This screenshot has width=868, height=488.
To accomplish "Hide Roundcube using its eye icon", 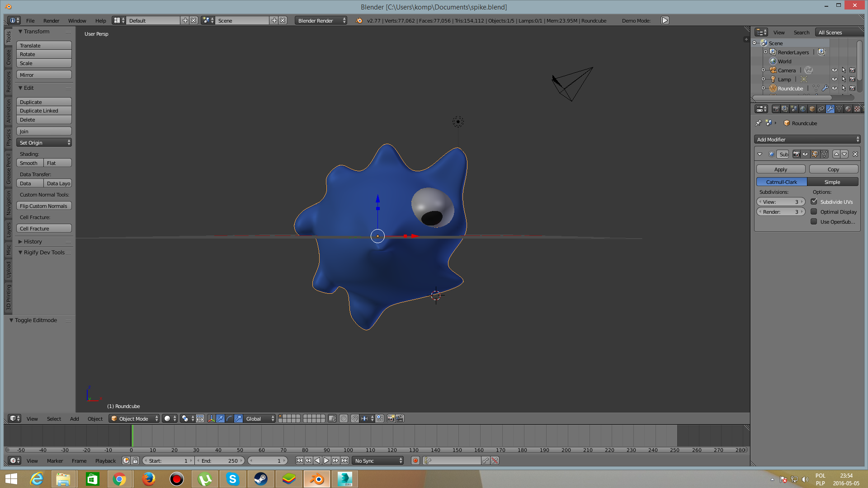I will [835, 89].
